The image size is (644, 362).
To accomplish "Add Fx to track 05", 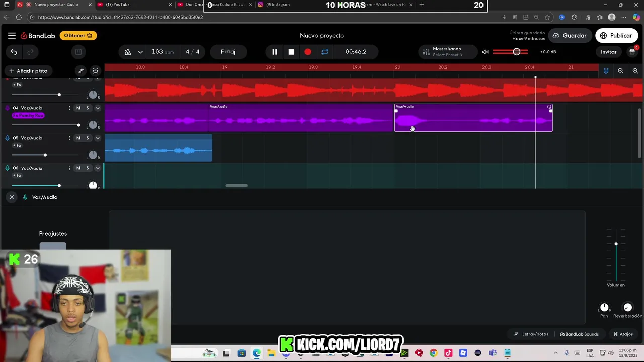I will pyautogui.click(x=17, y=145).
